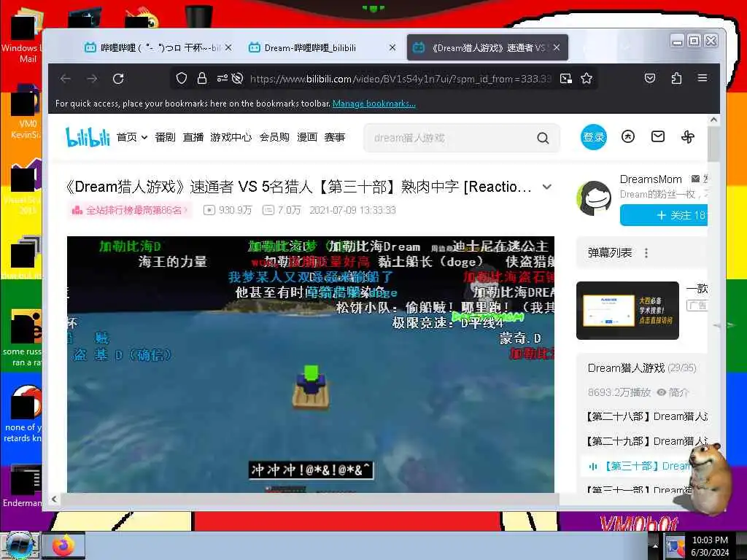
Task: Open the 全站排行榜最高第86名 ranking badge
Action: [x=128, y=210]
